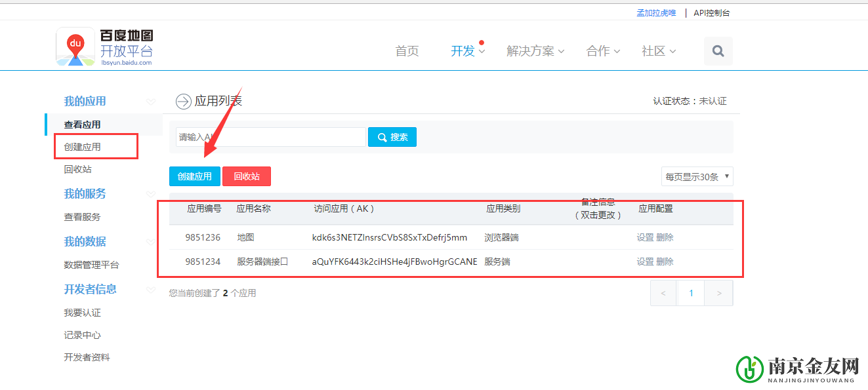Open the 合作 menu
Screen dimensions: 868x390
pyautogui.click(x=599, y=50)
